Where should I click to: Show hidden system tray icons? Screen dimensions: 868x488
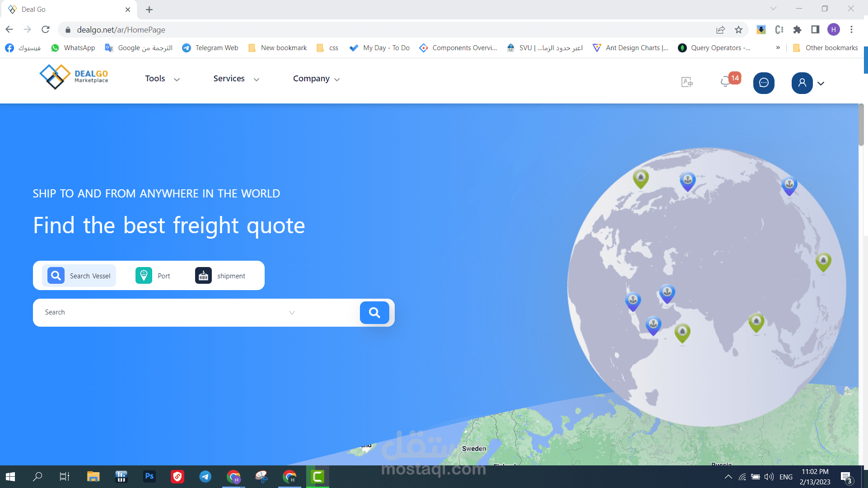tap(728, 477)
